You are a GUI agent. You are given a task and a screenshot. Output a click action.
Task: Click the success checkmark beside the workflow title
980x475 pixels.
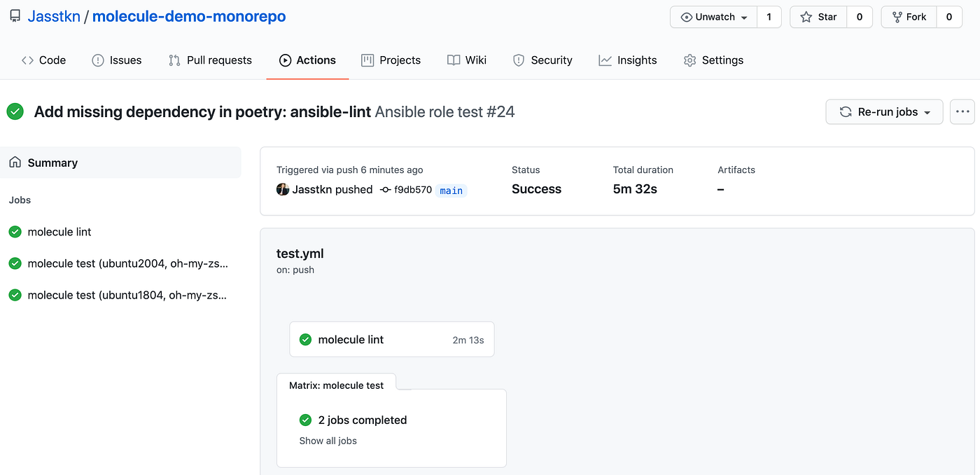coord(15,111)
